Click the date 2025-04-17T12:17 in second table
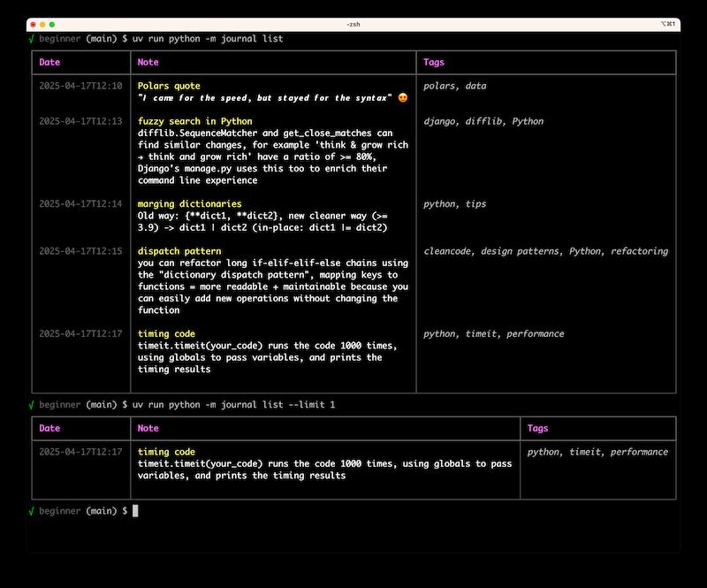The height and width of the screenshot is (588, 707). (x=80, y=452)
